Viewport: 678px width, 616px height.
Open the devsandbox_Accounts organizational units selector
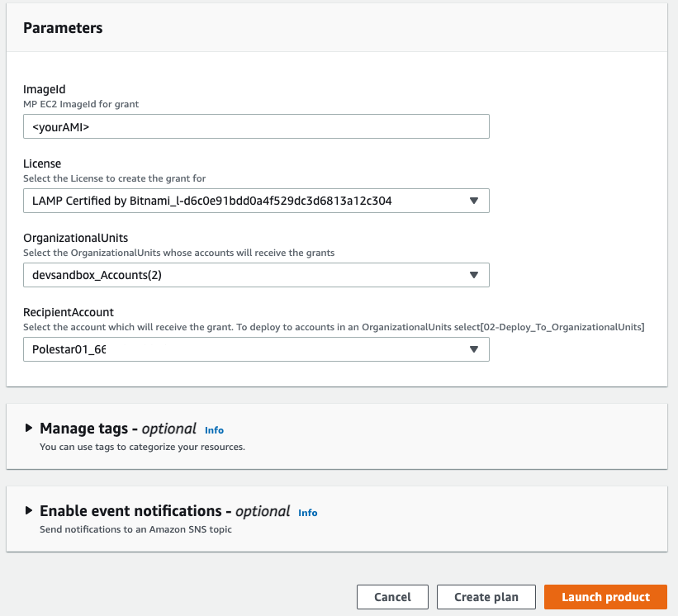[248, 275]
